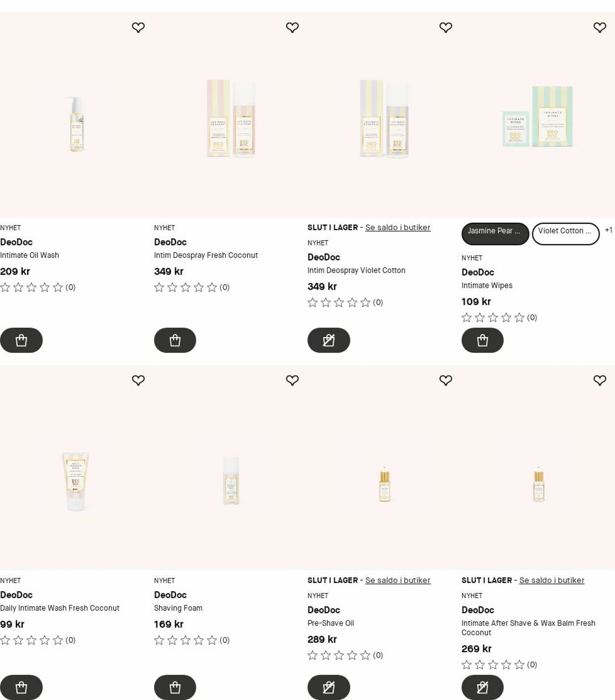View star rating of Intimate Oil Wash
This screenshot has width=615, height=700.
pos(38,287)
